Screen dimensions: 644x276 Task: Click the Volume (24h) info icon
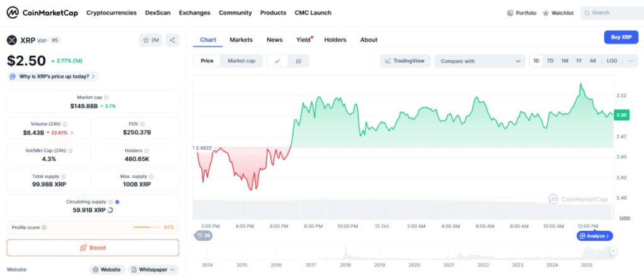65,124
